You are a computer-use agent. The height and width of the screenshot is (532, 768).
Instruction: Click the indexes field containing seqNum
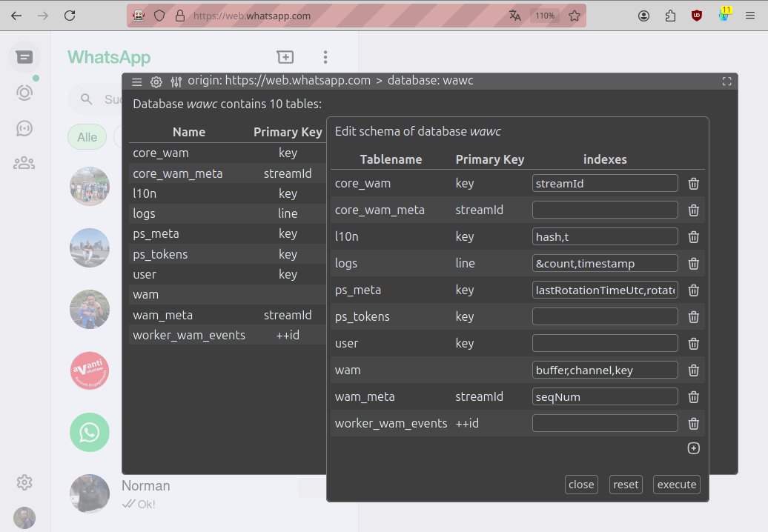[605, 397]
